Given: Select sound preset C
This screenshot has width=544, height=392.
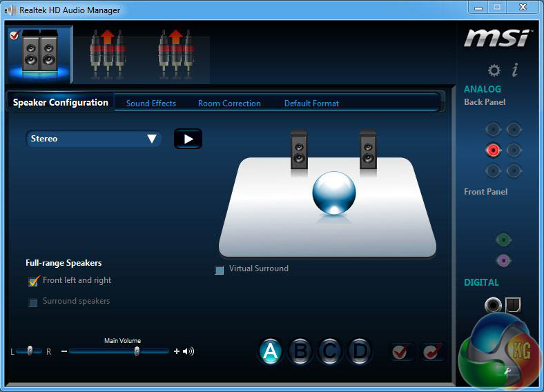Looking at the screenshot, I should 329,351.
